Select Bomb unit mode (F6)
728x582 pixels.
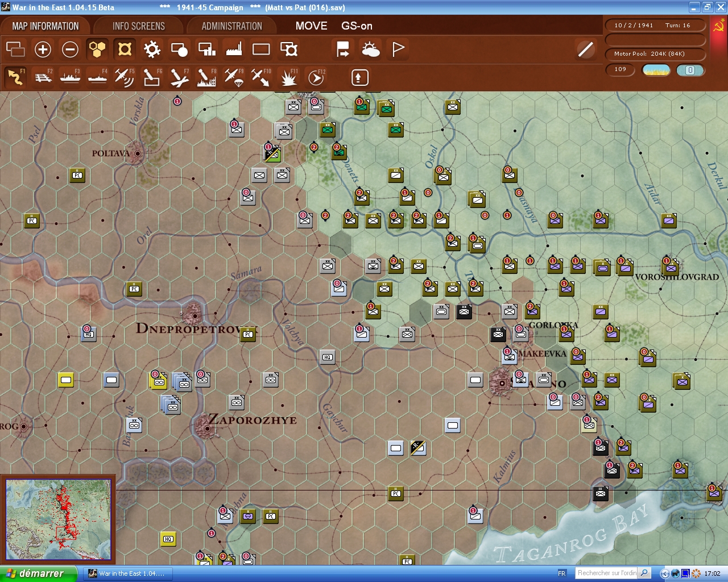[152, 77]
